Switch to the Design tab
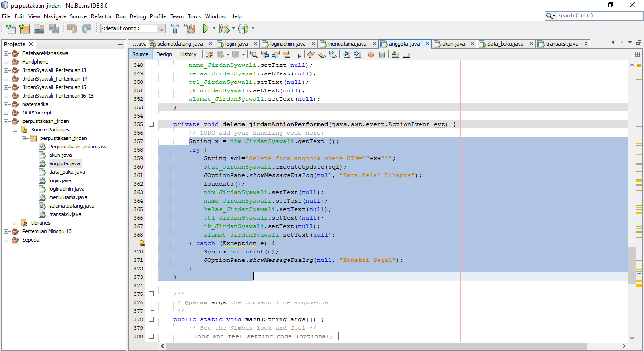The width and height of the screenshot is (644, 351). tap(164, 54)
